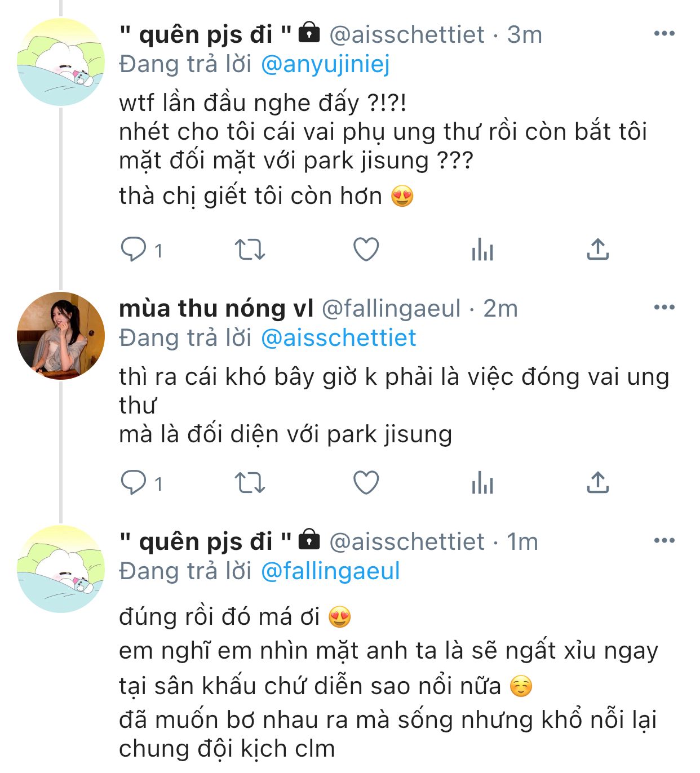Open the blue @fallingaeul reply mention

[x=330, y=571]
